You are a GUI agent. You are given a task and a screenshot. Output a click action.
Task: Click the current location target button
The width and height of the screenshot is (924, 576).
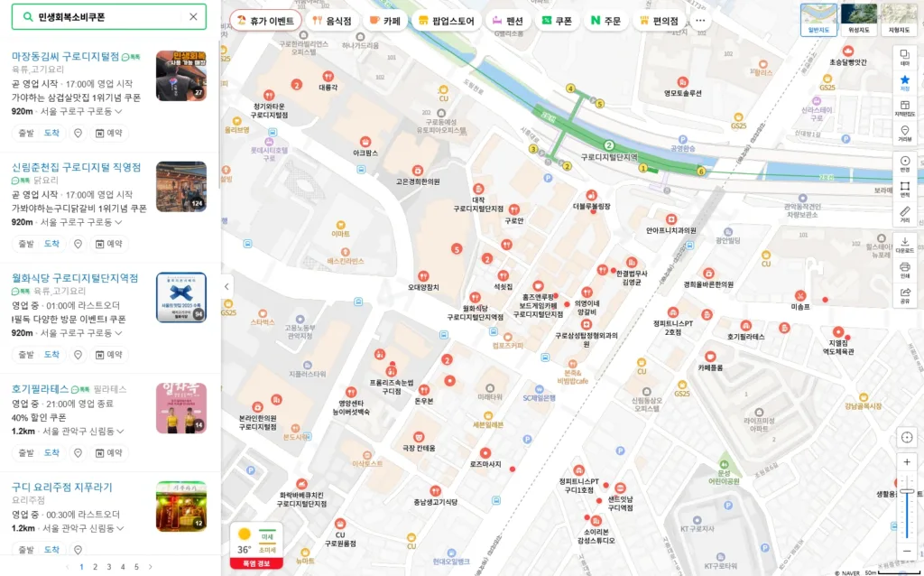point(907,437)
